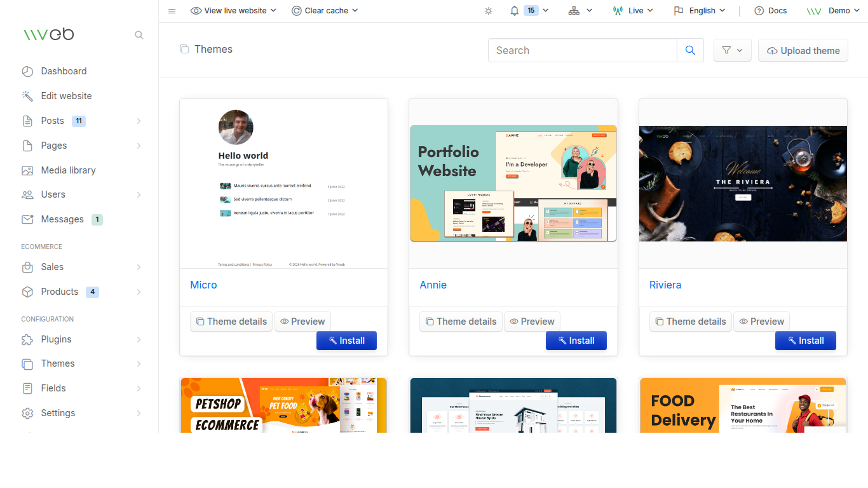
Task: Click the Wweb logo
Action: click(49, 34)
